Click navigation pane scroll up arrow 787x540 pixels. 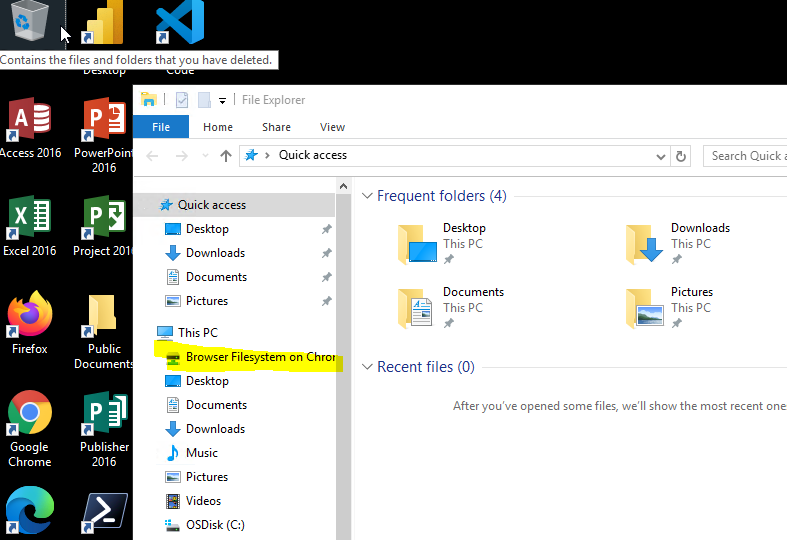[x=343, y=186]
